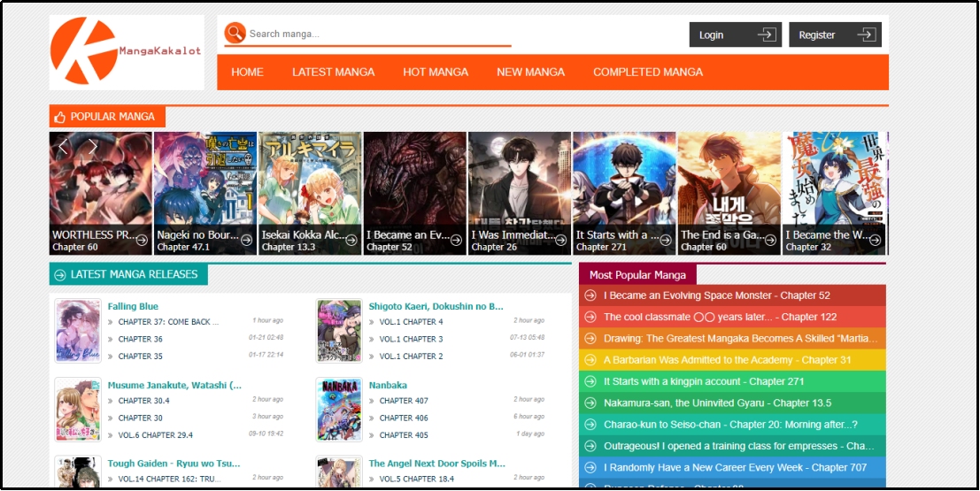Viewport: 980px width, 491px height.
Task: Open Shigoto Kaeri VOL.1 CHAPTER 4
Action: click(x=412, y=322)
